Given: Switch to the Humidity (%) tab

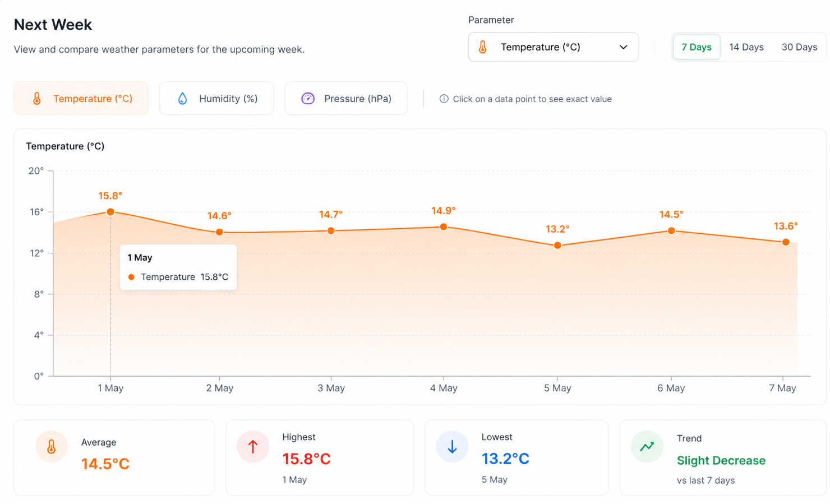Looking at the screenshot, I should 216,99.
